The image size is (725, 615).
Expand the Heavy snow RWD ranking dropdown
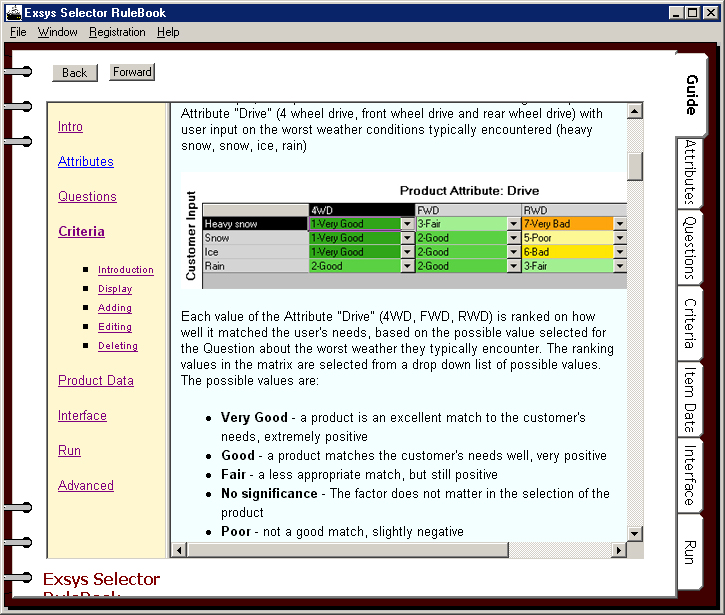(620, 224)
